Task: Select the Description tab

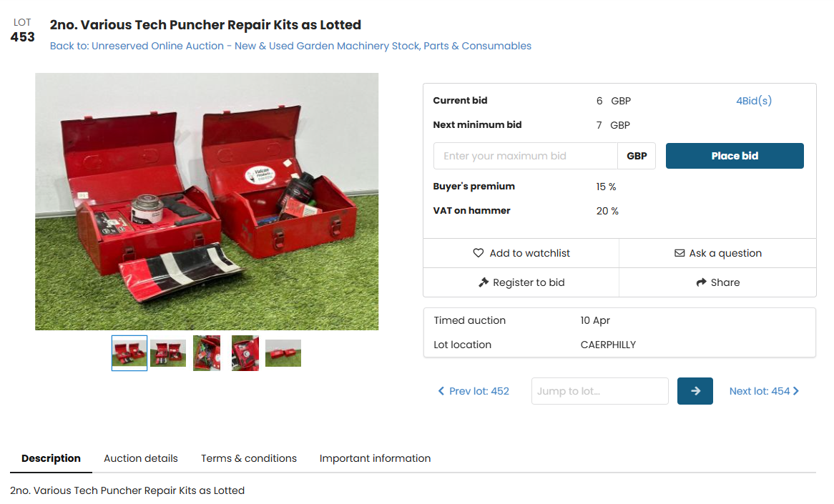Action: [x=51, y=458]
